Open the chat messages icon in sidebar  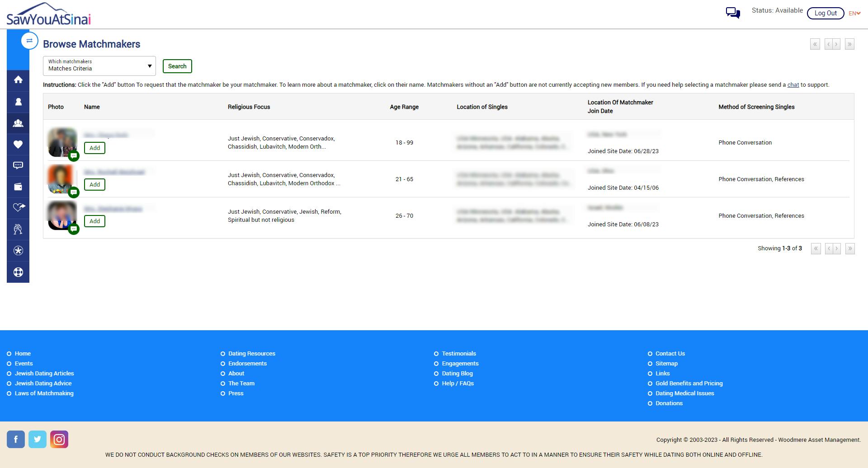[19, 165]
